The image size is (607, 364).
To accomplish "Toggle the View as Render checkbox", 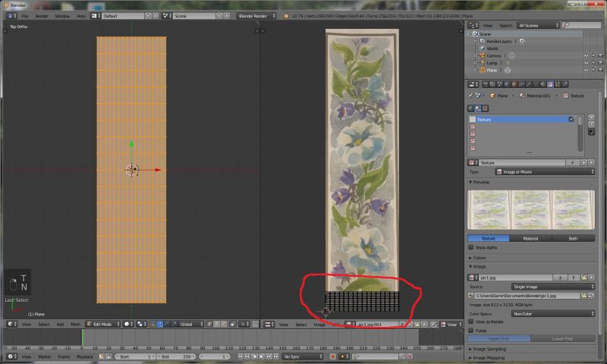I will coord(470,322).
